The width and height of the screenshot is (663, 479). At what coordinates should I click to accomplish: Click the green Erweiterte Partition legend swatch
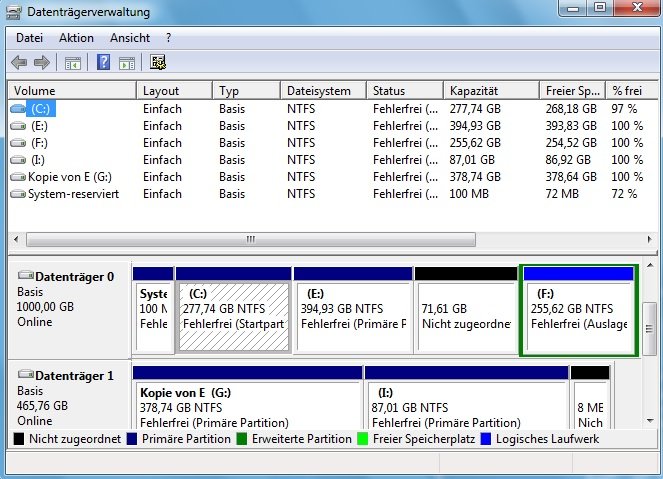pyautogui.click(x=242, y=439)
